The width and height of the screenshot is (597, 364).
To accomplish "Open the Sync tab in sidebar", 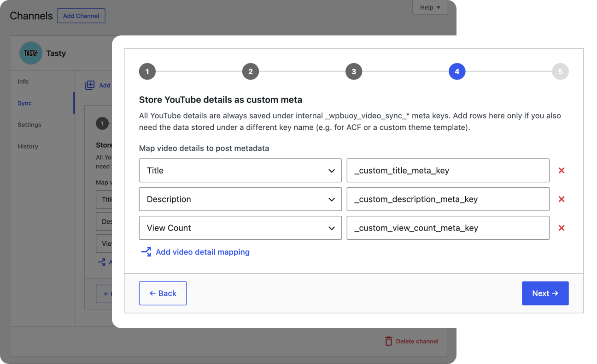I will [24, 103].
